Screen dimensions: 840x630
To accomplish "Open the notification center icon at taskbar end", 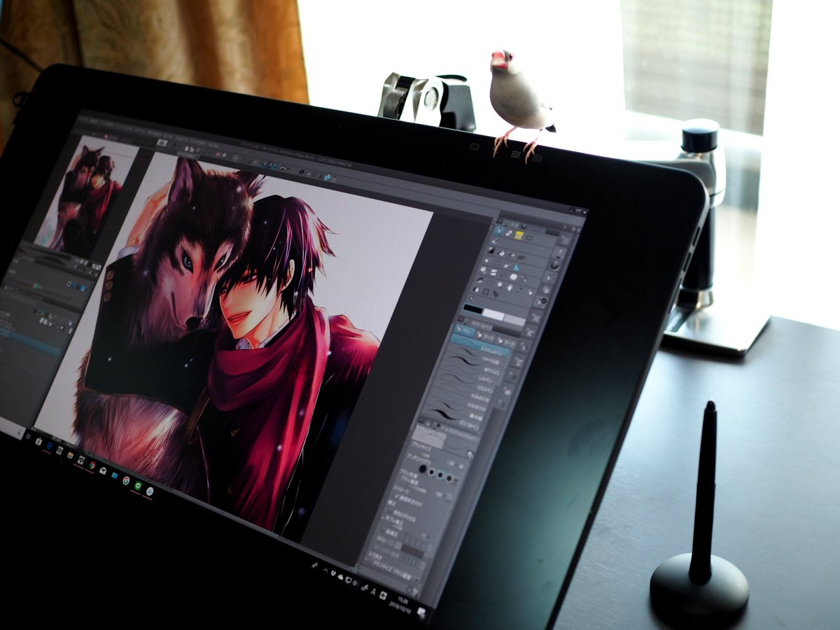I will 421,611.
